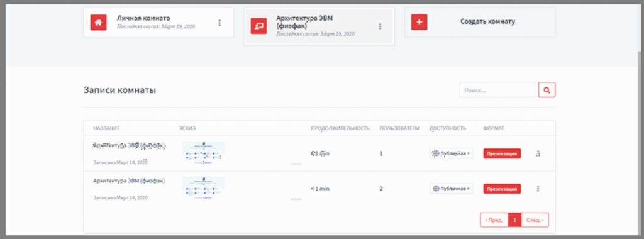644x239 pixels.
Task: Click the Продолжительность column header
Action: pos(340,128)
